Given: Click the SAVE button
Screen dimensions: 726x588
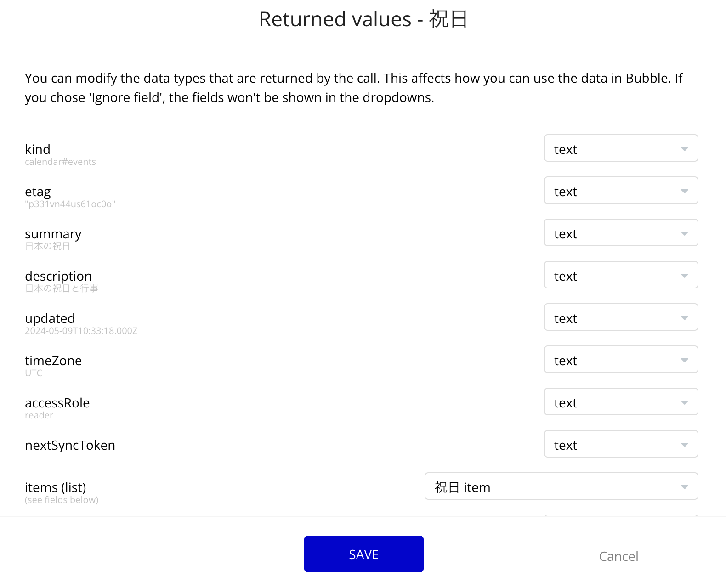Looking at the screenshot, I should tap(363, 554).
